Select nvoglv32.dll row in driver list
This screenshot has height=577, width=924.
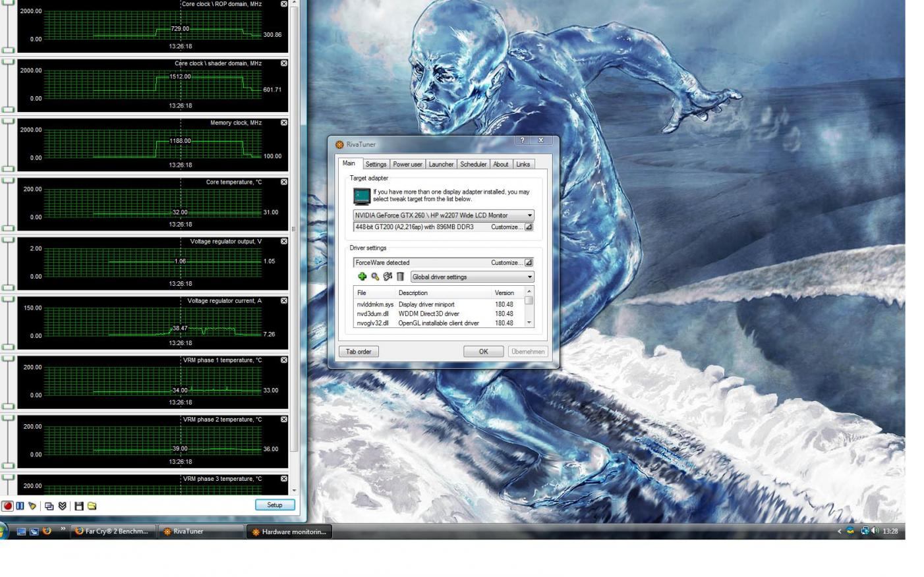tap(440, 323)
